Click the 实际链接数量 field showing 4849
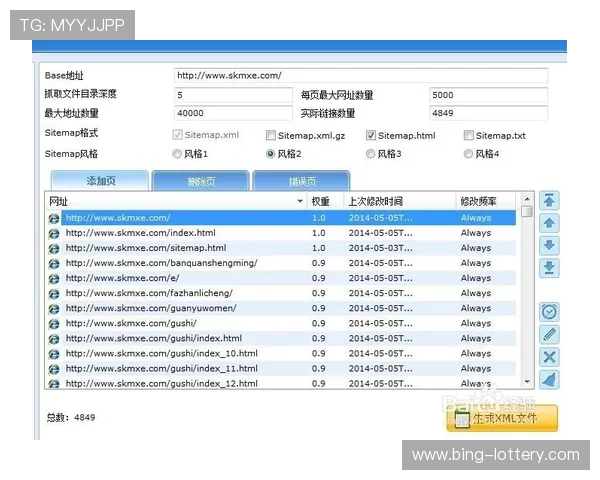600x480 pixels. pyautogui.click(x=488, y=113)
